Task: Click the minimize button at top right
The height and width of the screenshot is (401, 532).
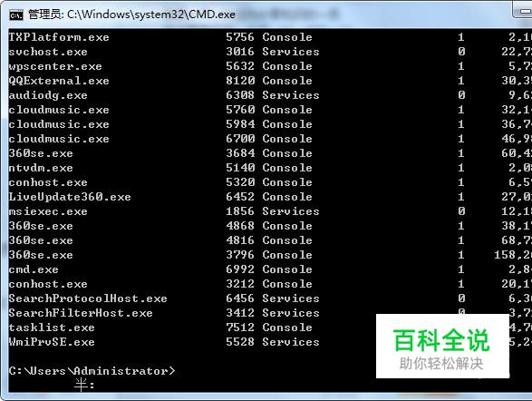Action: (x=523, y=11)
